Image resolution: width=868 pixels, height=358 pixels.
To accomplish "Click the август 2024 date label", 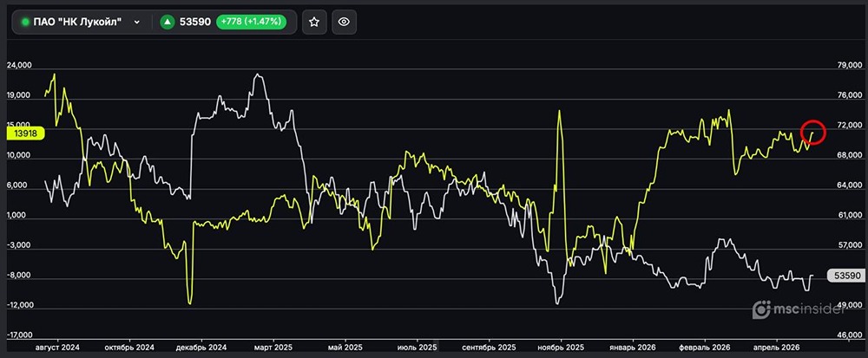I will click(57, 348).
